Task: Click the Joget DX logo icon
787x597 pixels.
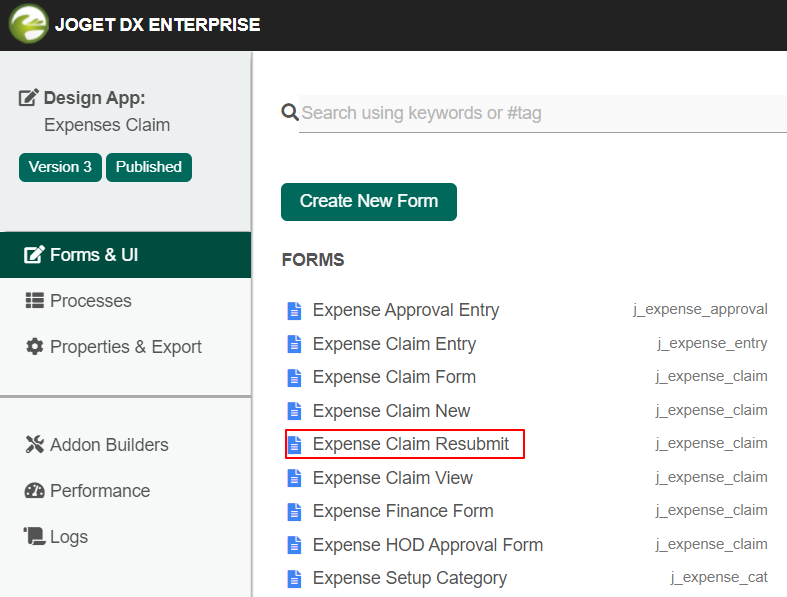Action: pyautogui.click(x=28, y=24)
